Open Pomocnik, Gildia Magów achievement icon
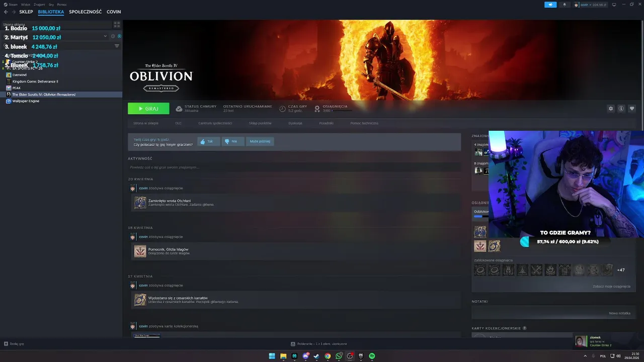 tap(140, 251)
